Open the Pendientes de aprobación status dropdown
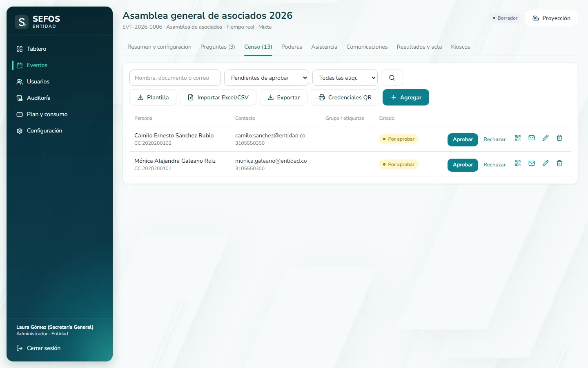588x368 pixels. (267, 78)
